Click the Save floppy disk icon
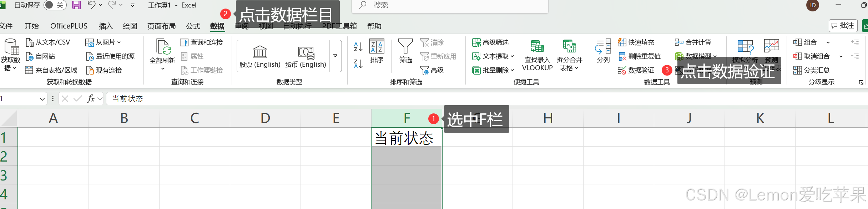868x209 pixels. coord(76,5)
